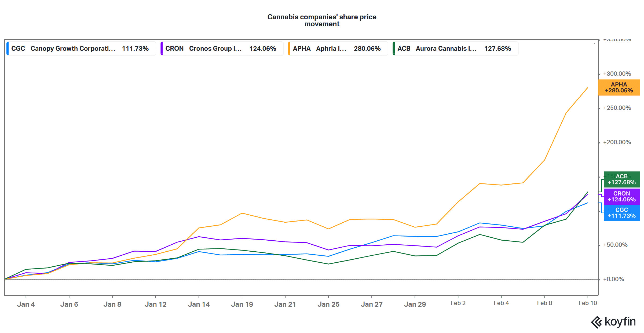Viewport: 644px width, 333px height.
Task: Click the Jan 14 date label
Action: 199,304
